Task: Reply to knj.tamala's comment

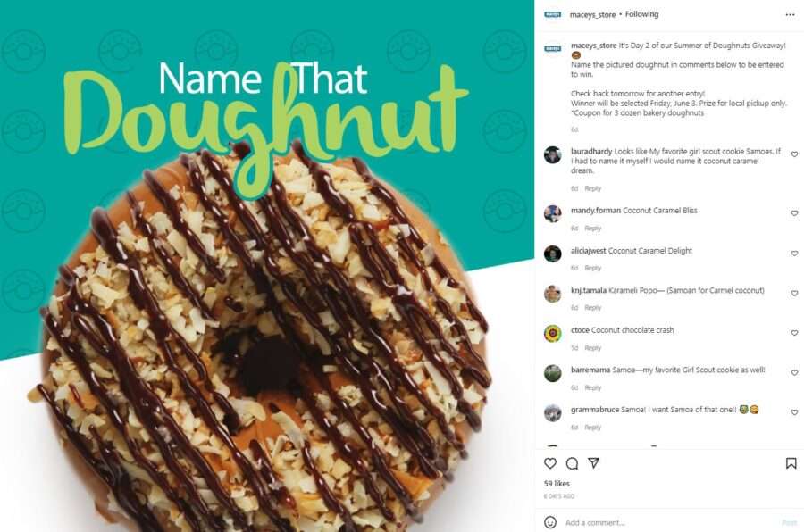Action: [593, 308]
